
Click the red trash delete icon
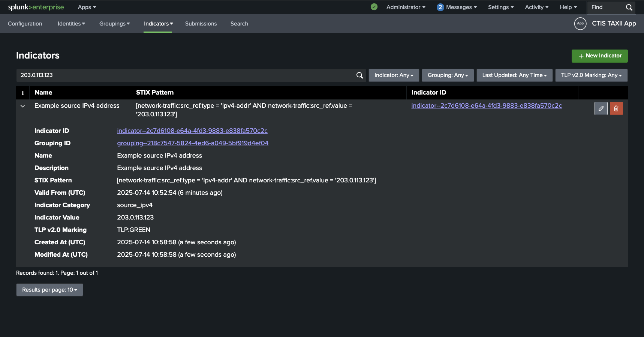tap(616, 108)
